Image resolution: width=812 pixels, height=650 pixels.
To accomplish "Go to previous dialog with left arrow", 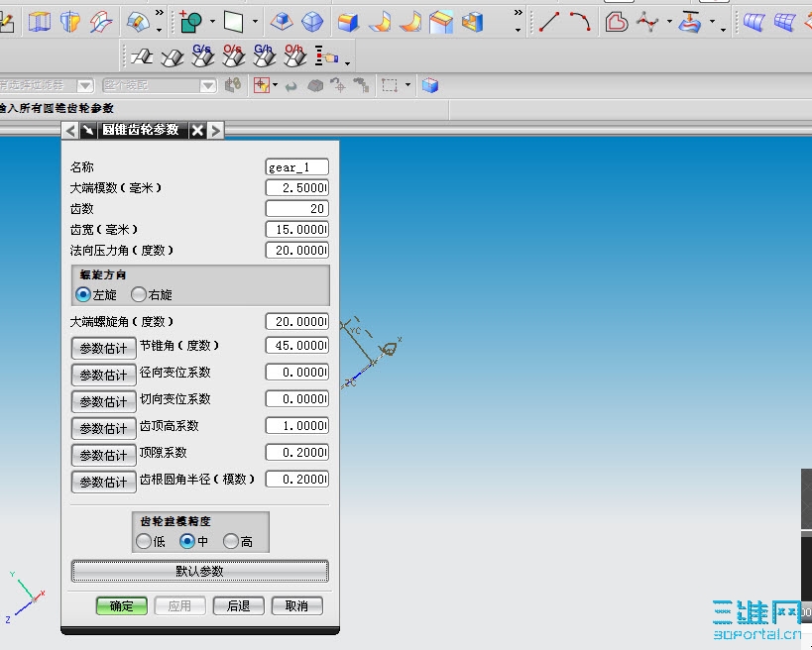I will [70, 130].
